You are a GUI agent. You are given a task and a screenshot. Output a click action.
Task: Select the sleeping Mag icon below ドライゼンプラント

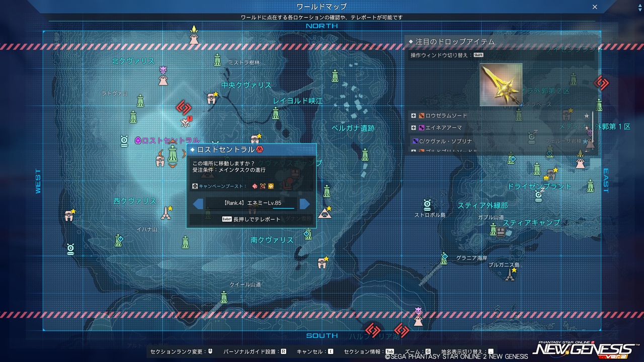539,195
